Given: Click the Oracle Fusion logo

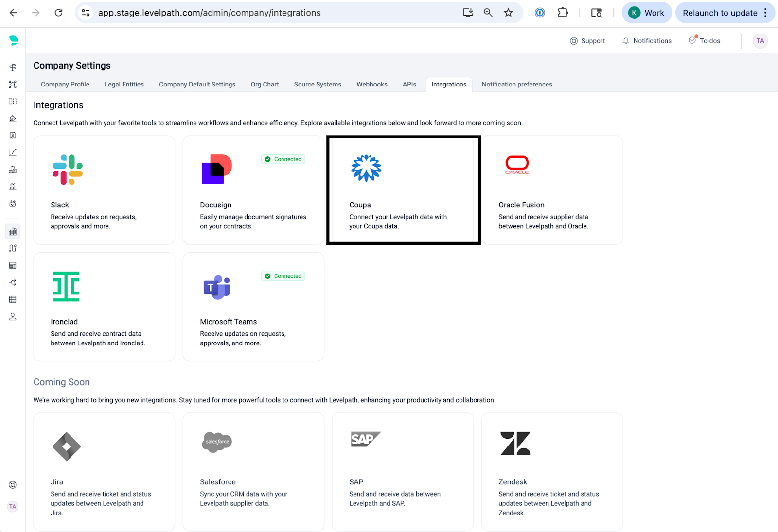Looking at the screenshot, I should tap(516, 165).
